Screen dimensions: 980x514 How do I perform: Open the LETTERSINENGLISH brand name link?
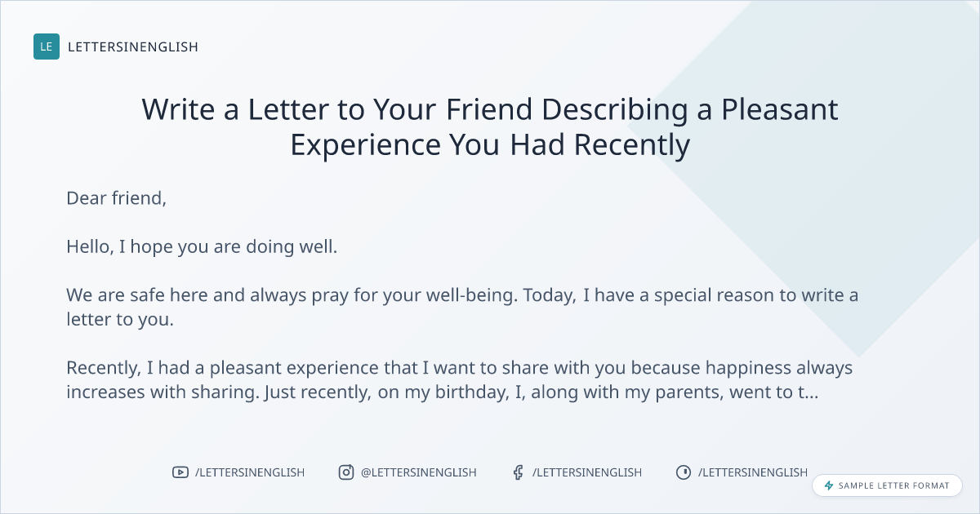[133, 47]
